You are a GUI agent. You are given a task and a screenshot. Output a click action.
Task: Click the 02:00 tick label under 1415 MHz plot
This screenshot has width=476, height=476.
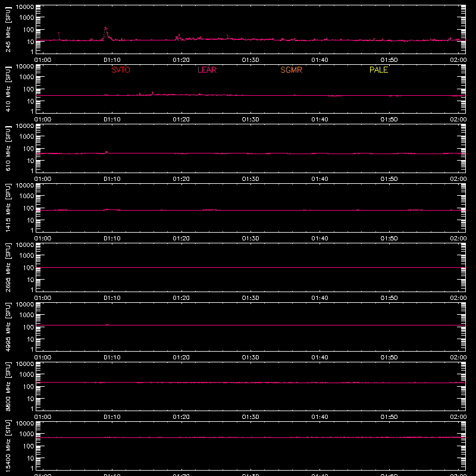pos(458,239)
